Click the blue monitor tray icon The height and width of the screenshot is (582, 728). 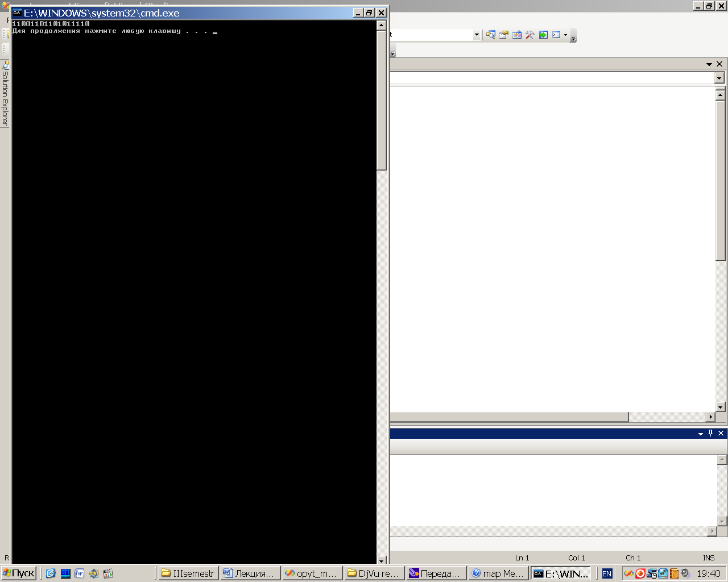point(663,573)
